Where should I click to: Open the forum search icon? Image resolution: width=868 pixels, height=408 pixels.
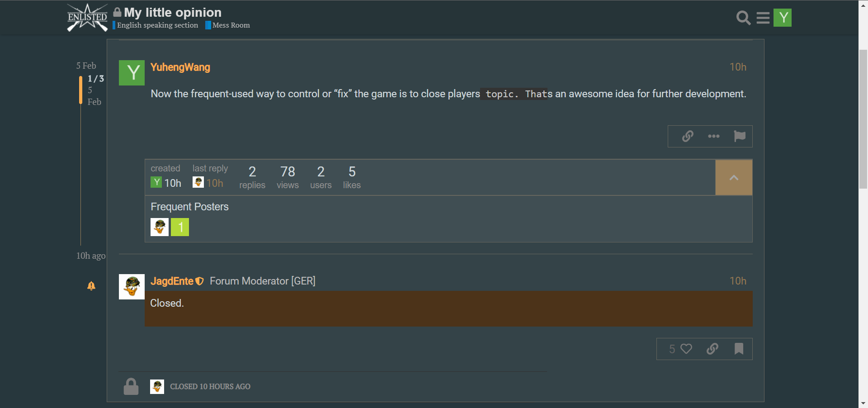click(743, 18)
